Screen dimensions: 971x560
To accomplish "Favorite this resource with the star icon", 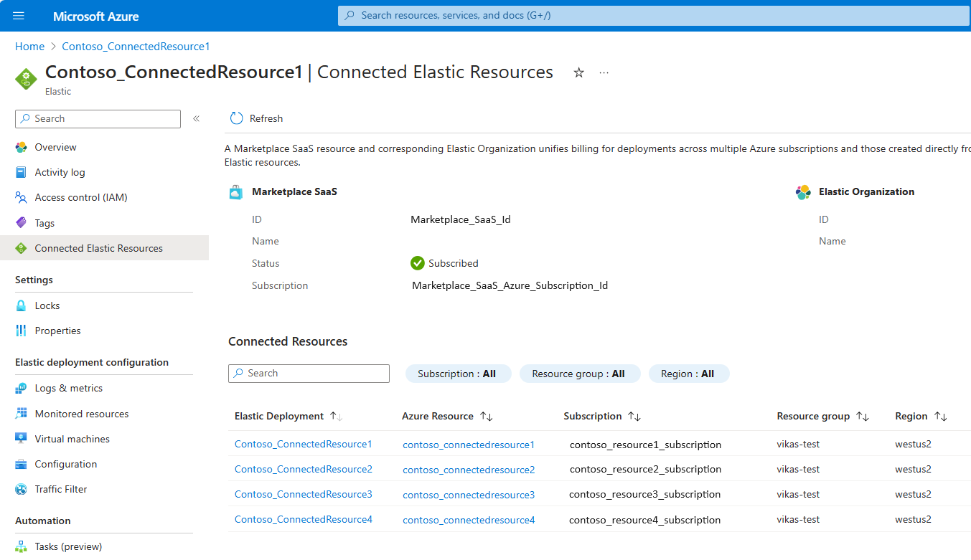I will 578,72.
